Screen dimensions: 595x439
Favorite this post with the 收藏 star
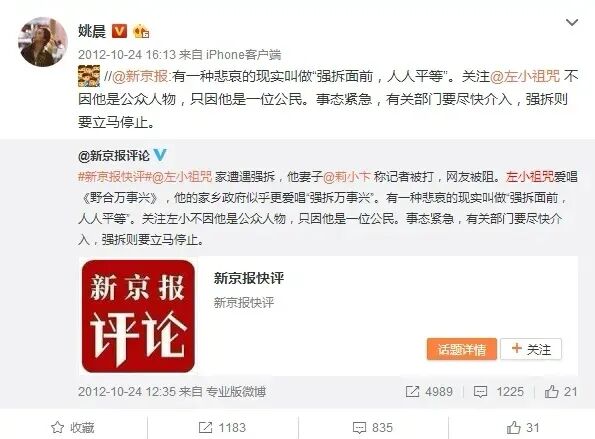pos(73,428)
